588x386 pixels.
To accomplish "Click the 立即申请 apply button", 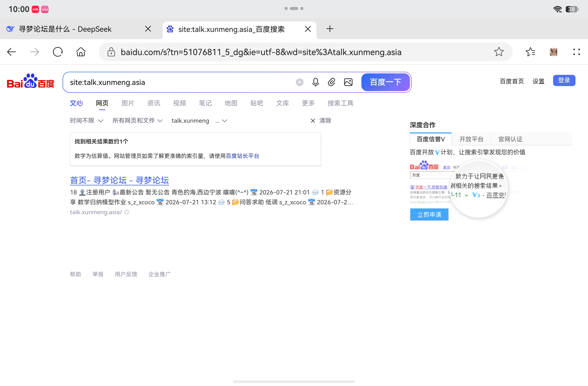I will (x=429, y=214).
